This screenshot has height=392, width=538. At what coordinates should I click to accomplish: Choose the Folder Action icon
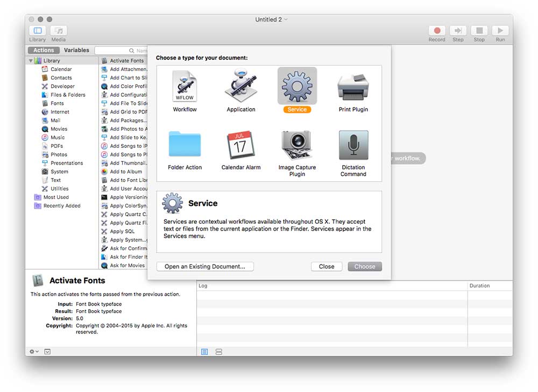coord(185,144)
